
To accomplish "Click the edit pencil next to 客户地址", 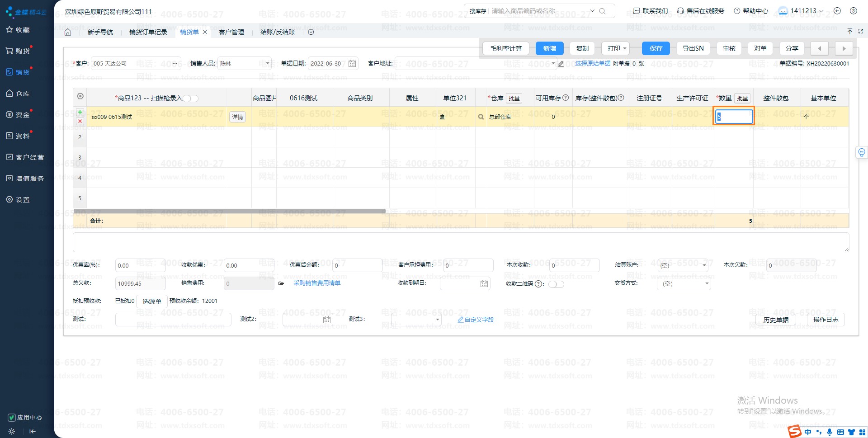I will click(561, 64).
